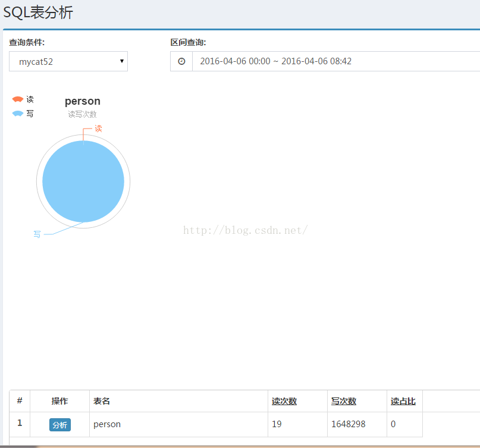Click the read count value 19
The height and width of the screenshot is (448, 480).
pyautogui.click(x=277, y=424)
